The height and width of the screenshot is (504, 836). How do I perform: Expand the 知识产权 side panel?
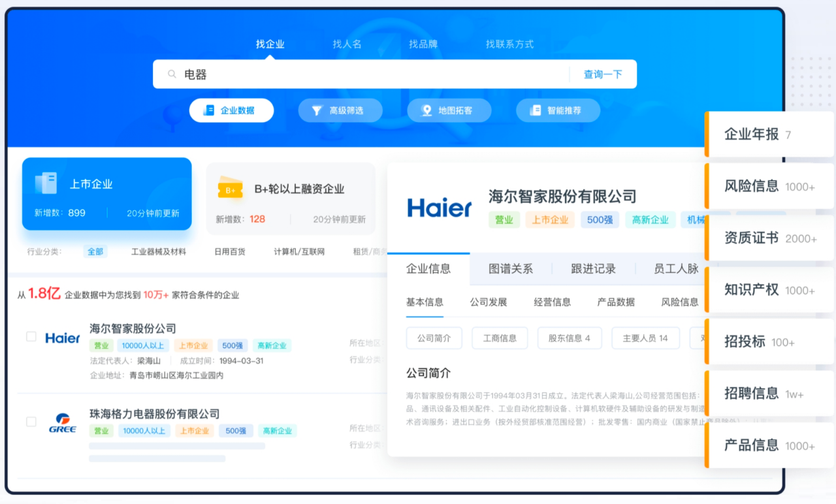[769, 290]
